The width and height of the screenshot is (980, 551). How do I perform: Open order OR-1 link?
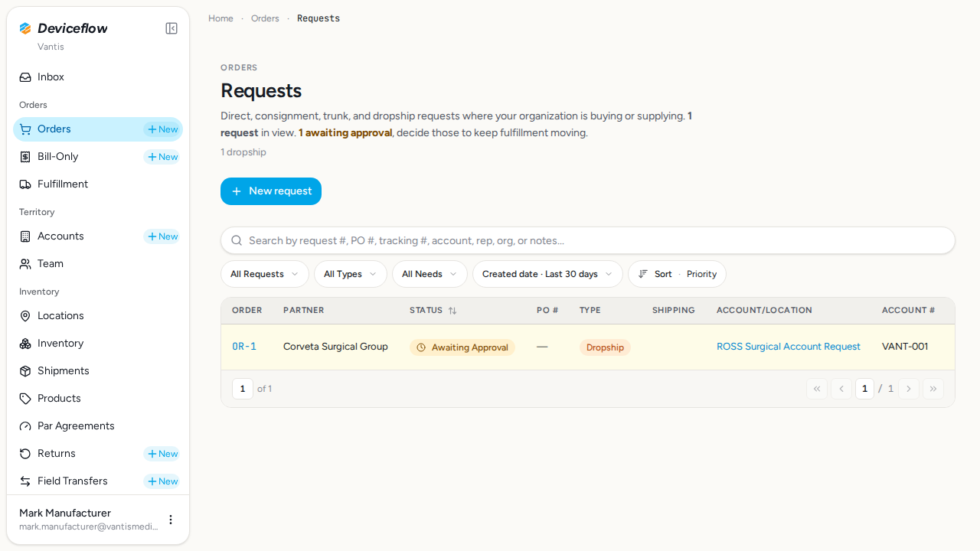click(244, 347)
